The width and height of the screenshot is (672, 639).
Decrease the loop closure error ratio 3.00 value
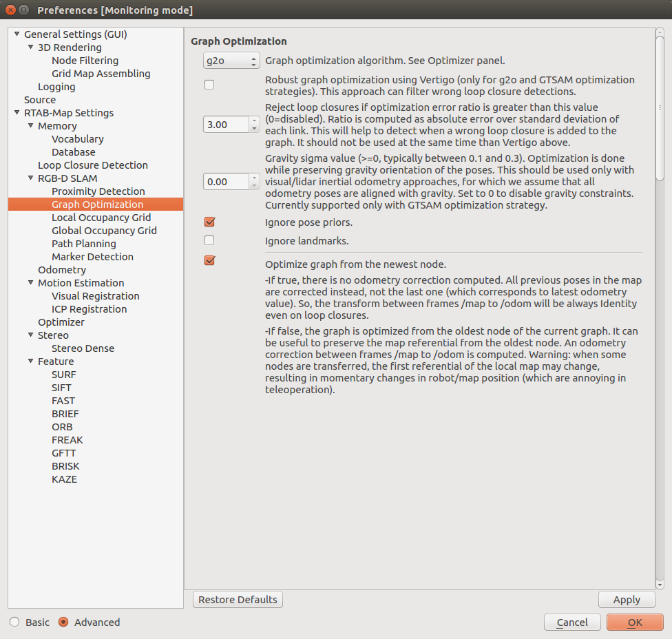[255, 129]
